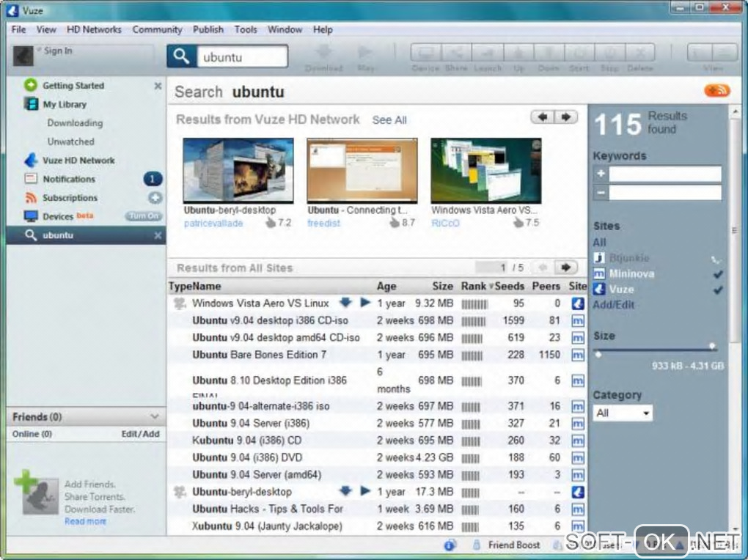Click the Size slider maximum handle
Viewport: 748px width, 560px height.
point(712,346)
